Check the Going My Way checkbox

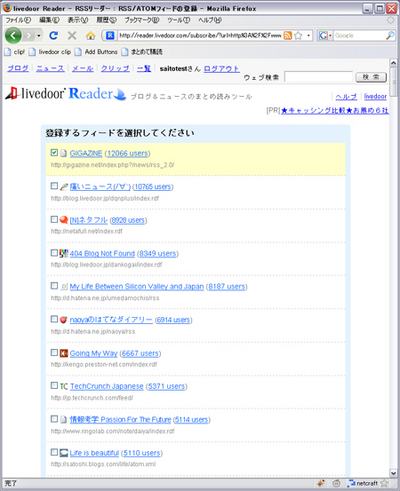point(54,352)
